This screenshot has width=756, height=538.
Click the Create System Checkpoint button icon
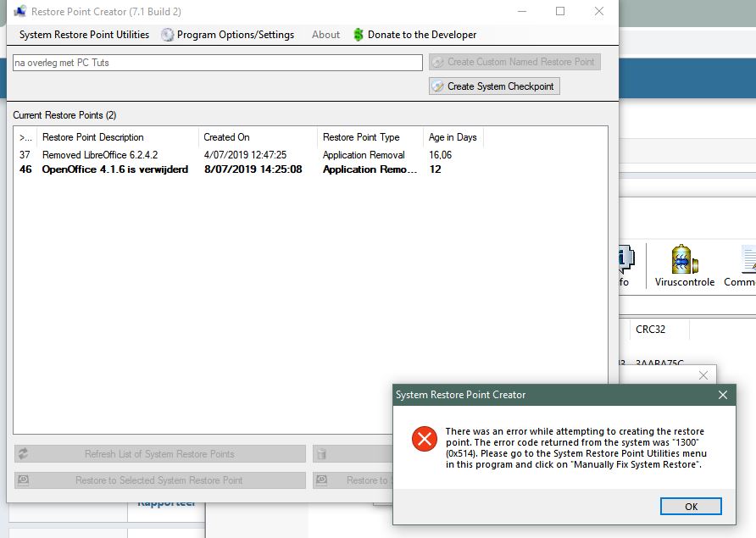point(437,86)
